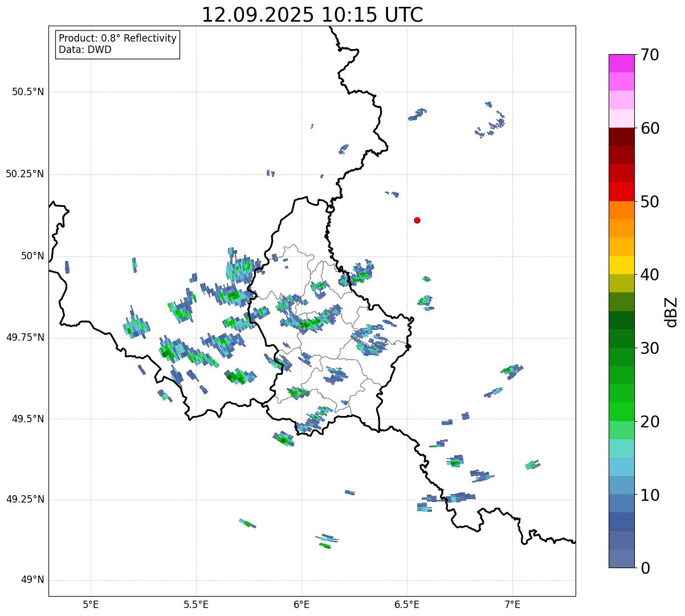Viewport: 685px width, 616px height.
Task: Click the 49.5°N latitude label
Action: (28, 419)
